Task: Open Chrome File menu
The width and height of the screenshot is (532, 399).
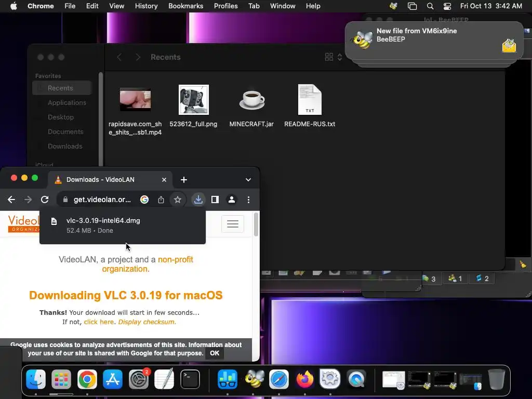Action: 70,6
